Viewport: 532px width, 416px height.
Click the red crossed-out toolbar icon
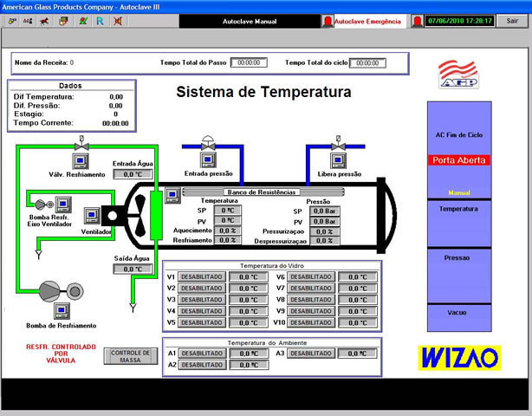(x=118, y=21)
